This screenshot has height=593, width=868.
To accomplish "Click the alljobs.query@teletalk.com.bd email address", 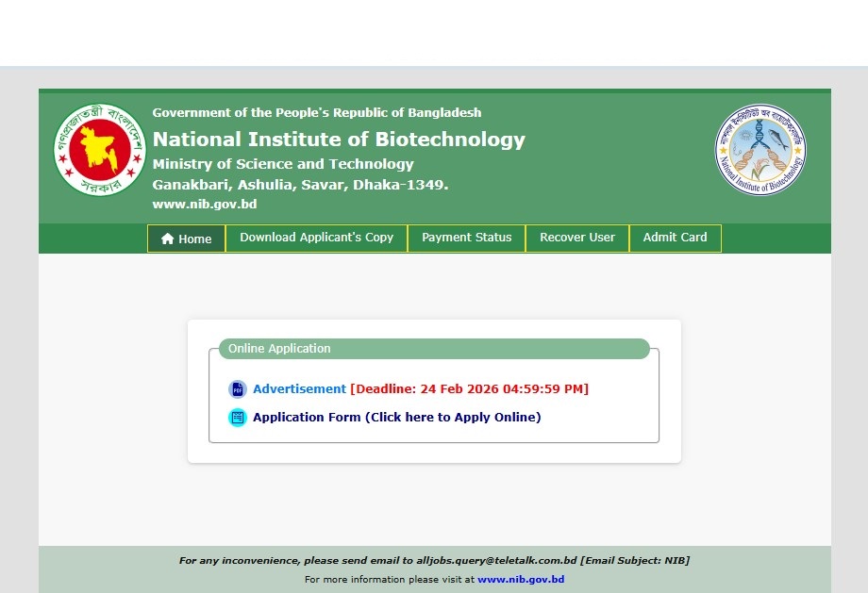I will click(496, 560).
